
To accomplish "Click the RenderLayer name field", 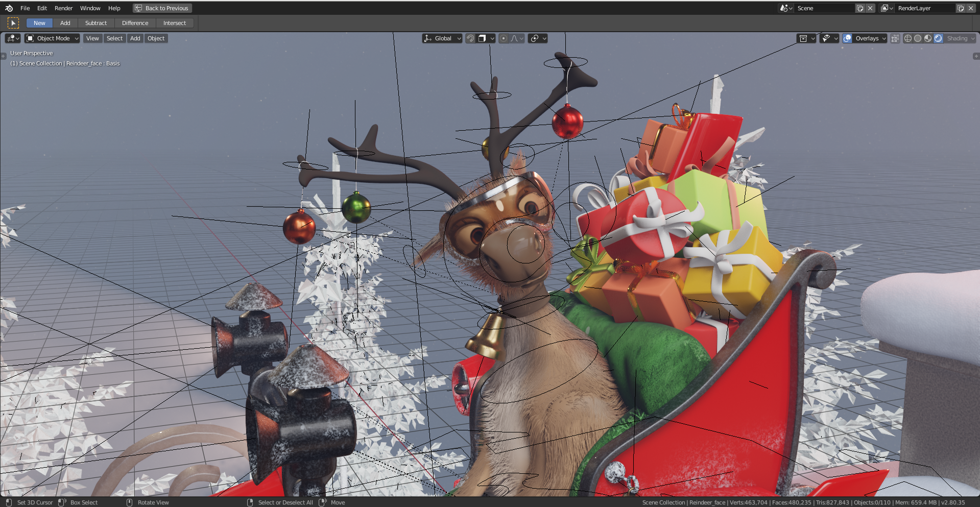I will click(x=925, y=8).
